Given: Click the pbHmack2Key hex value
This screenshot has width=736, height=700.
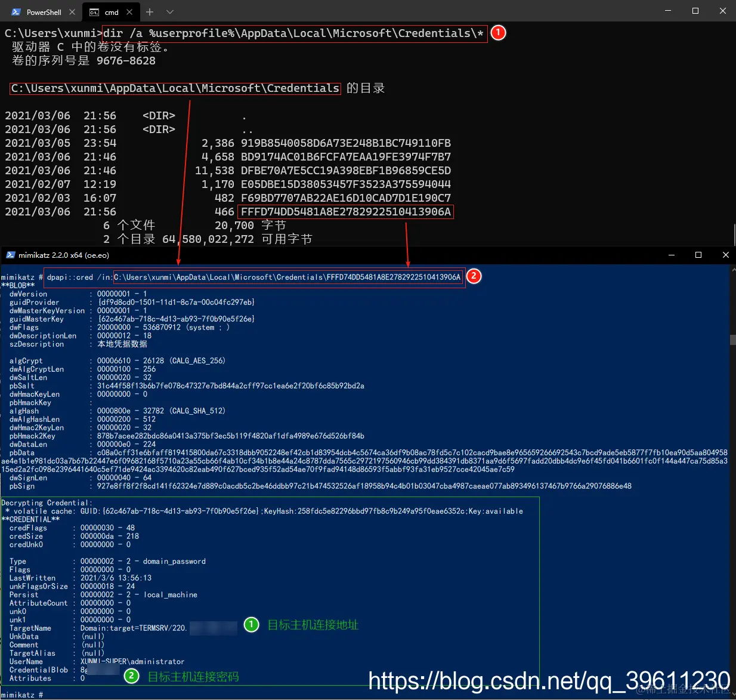Looking at the screenshot, I should pos(231,436).
